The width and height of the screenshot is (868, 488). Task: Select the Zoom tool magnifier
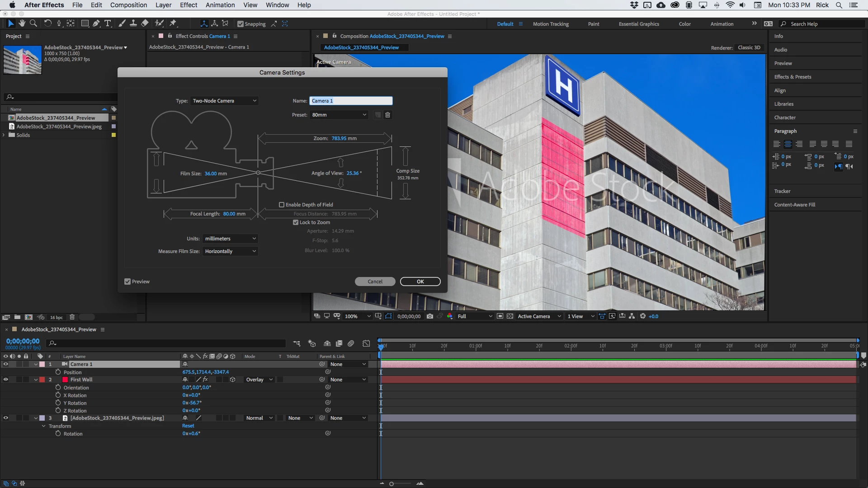(x=33, y=23)
